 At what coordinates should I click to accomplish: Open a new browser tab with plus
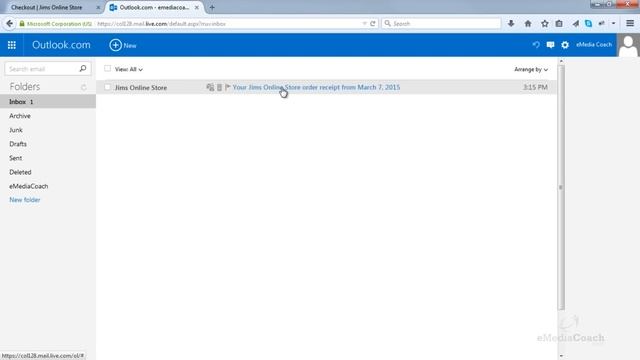pos(212,7)
